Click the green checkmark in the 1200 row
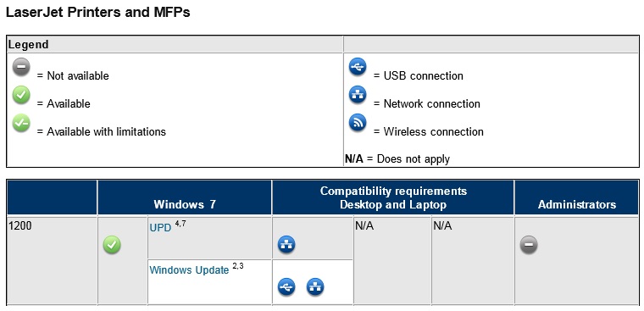Image resolution: width=644 pixels, height=311 pixels. (x=112, y=245)
